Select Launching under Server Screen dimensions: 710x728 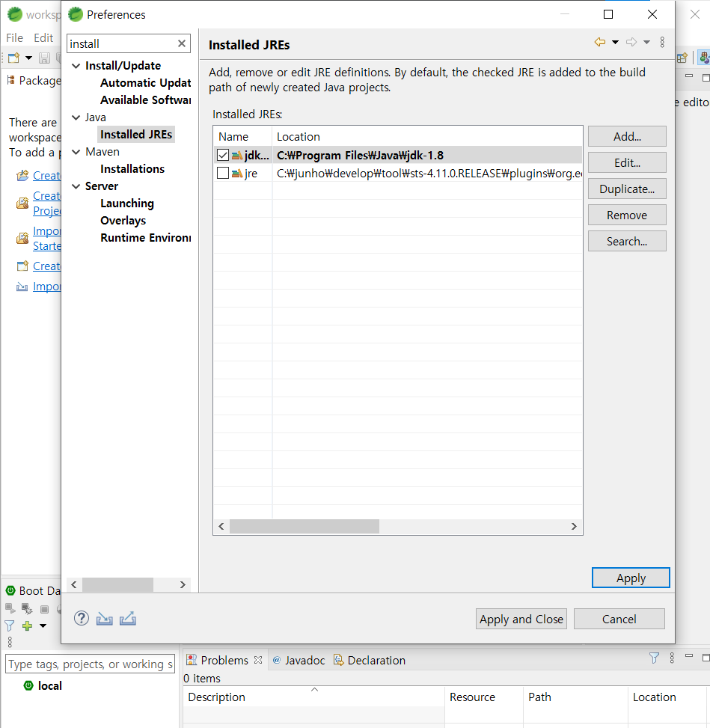(x=126, y=204)
